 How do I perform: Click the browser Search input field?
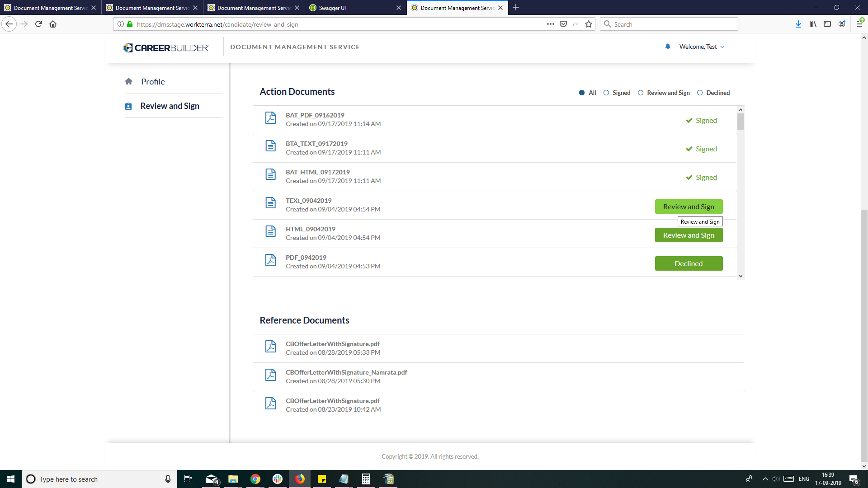pos(669,24)
